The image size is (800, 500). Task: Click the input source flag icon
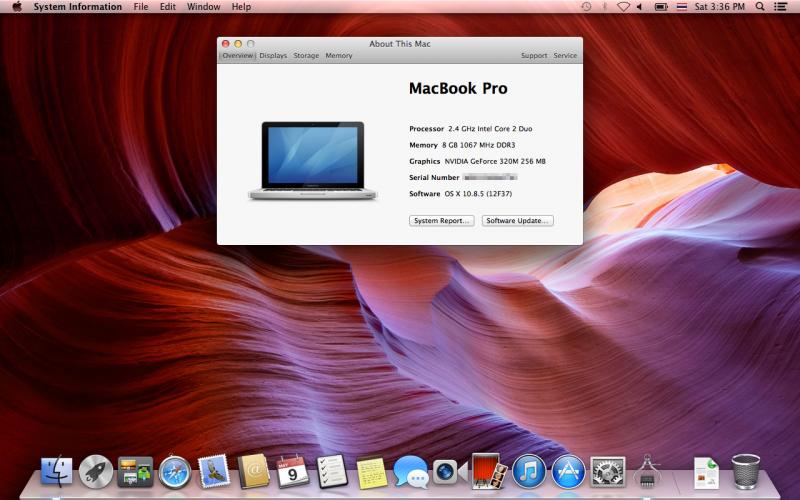682,7
